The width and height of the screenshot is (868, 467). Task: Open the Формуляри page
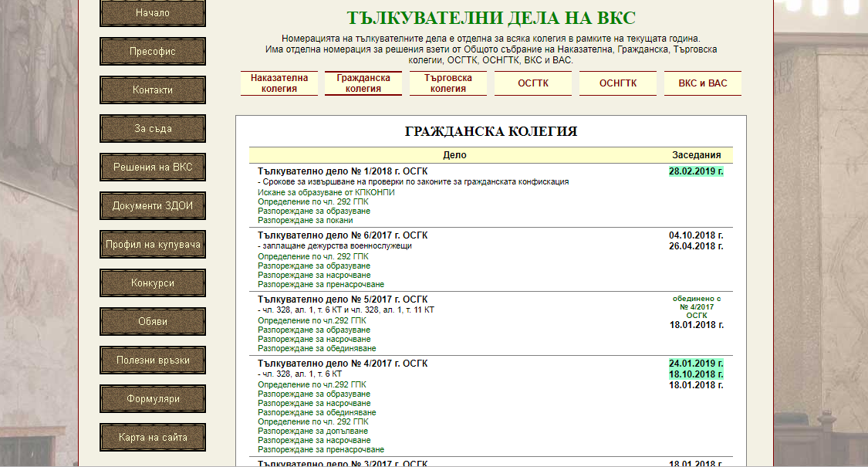[x=153, y=399]
